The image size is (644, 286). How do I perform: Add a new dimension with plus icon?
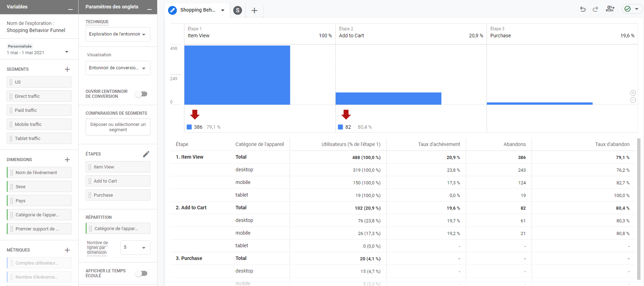pos(67,160)
